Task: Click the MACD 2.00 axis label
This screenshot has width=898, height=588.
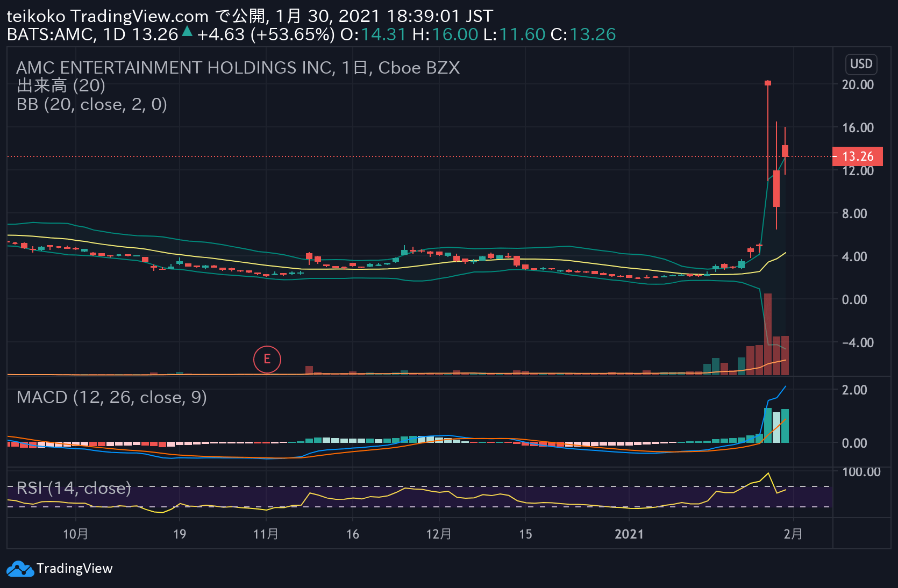Action: tap(854, 390)
